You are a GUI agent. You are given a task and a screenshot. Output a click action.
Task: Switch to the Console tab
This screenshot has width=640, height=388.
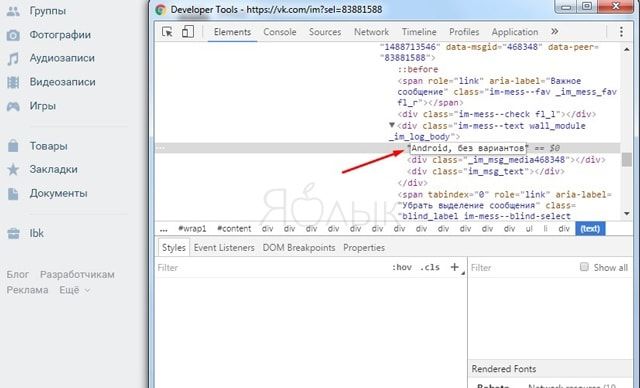[280, 32]
